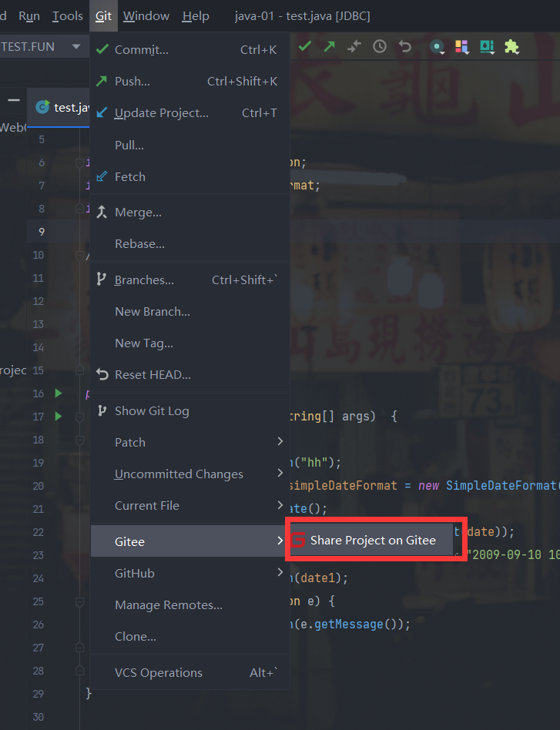This screenshot has height=730, width=560.
Task: Click e.getMessage() call on line 26
Action: pyautogui.click(x=355, y=625)
